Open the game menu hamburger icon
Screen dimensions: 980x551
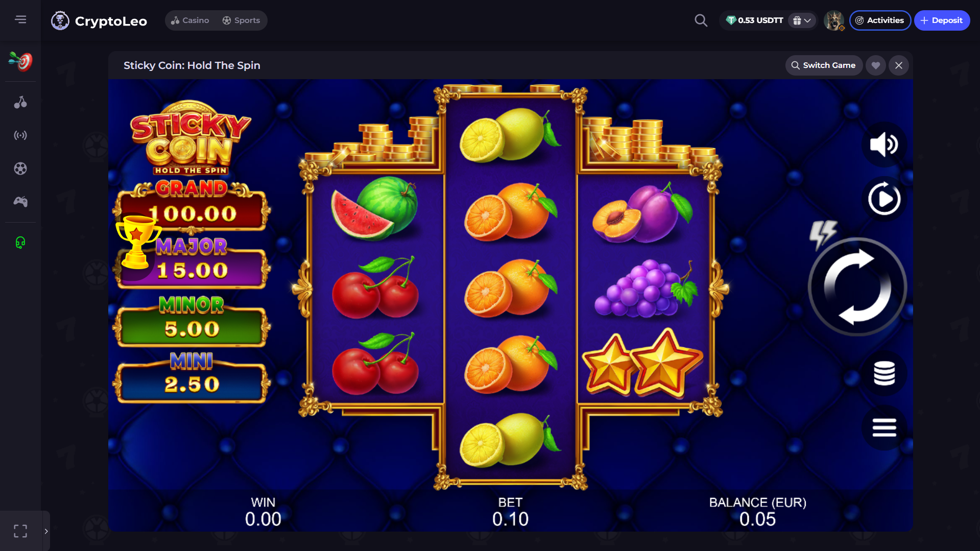click(x=884, y=427)
